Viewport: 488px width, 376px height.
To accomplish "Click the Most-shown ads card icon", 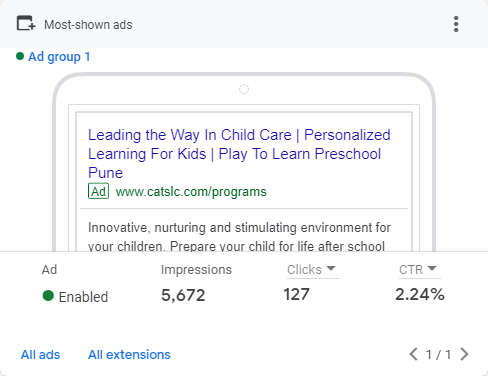I will (x=26, y=23).
